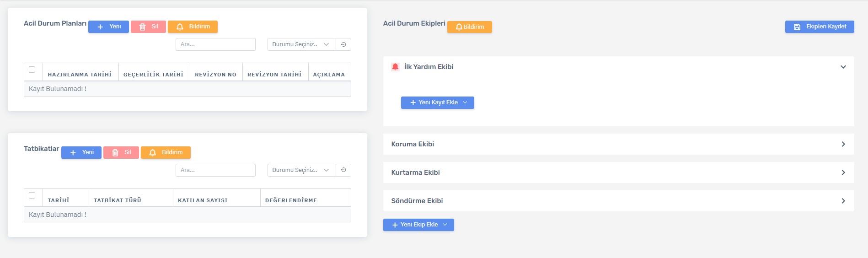This screenshot has width=868, height=258.
Task: Click Sil trash button in Tatbikatlar section
Action: (x=121, y=152)
